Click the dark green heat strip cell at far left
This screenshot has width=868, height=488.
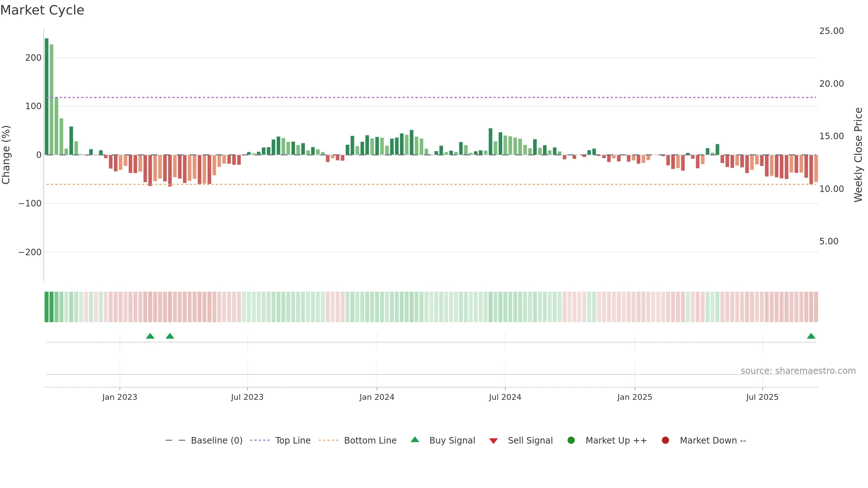coord(47,307)
